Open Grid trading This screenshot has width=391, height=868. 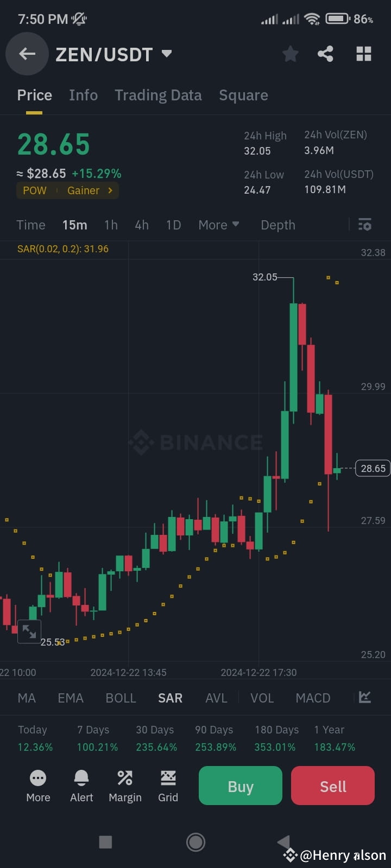click(168, 786)
